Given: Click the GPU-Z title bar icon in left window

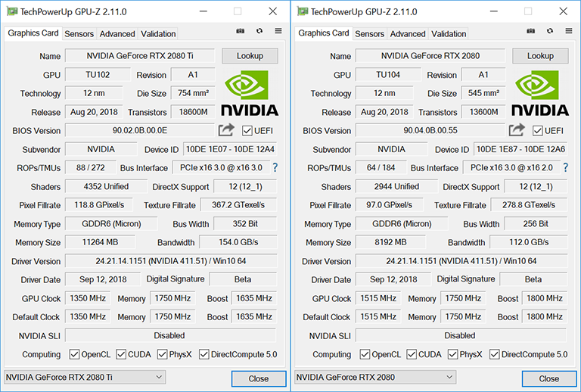Looking at the screenshot, I should pyautogui.click(x=12, y=11).
